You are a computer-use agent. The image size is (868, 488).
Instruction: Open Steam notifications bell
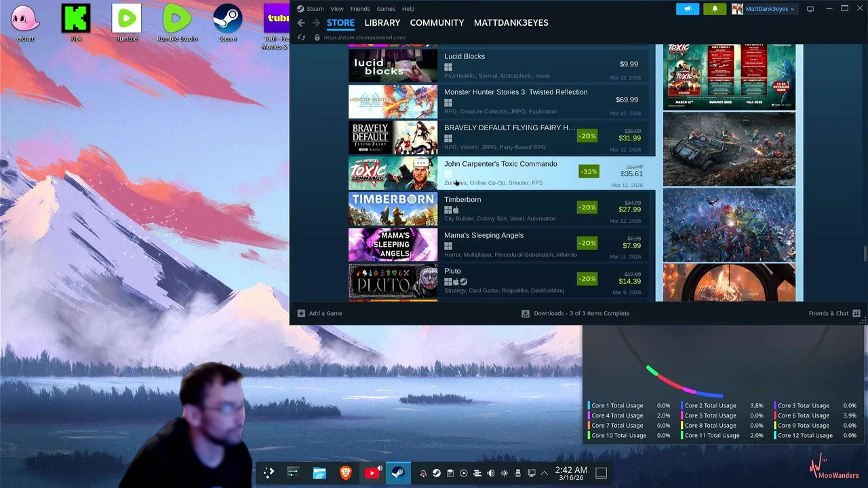coord(714,9)
